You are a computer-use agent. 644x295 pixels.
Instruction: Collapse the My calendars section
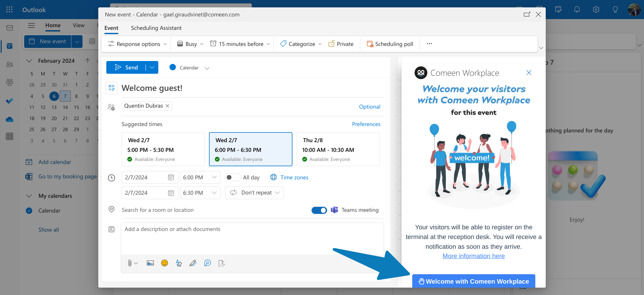[29, 196]
